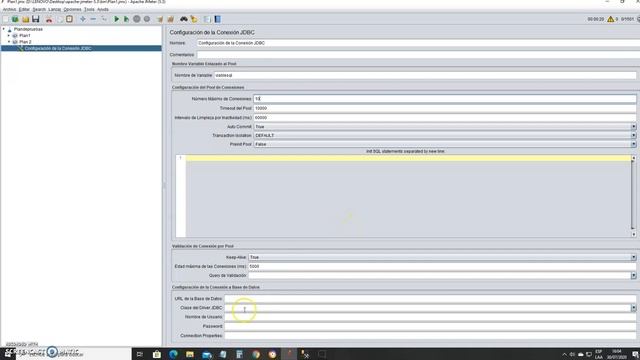Screen dimensions: 640x360
Task: Clear results with single broom icon
Action: click(160, 19)
